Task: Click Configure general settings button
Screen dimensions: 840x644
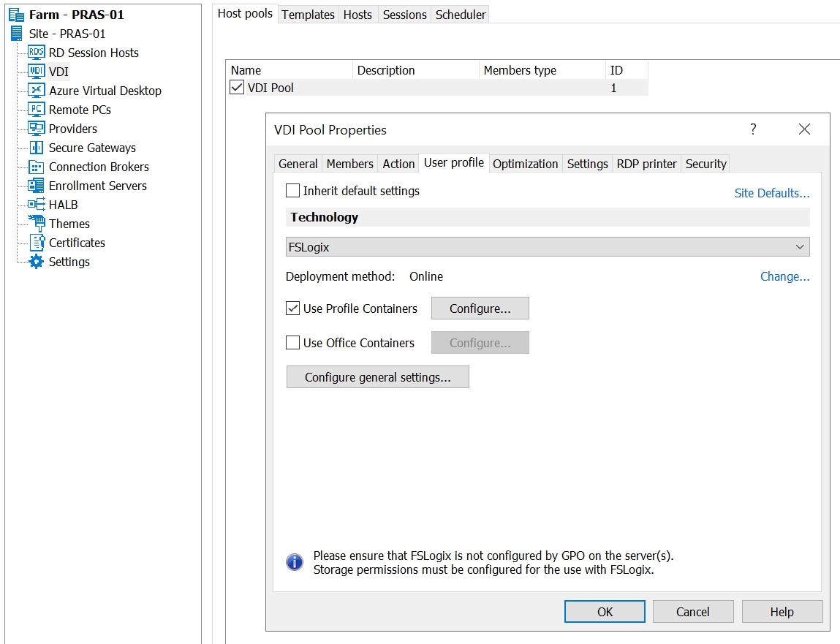Action: pos(377,377)
